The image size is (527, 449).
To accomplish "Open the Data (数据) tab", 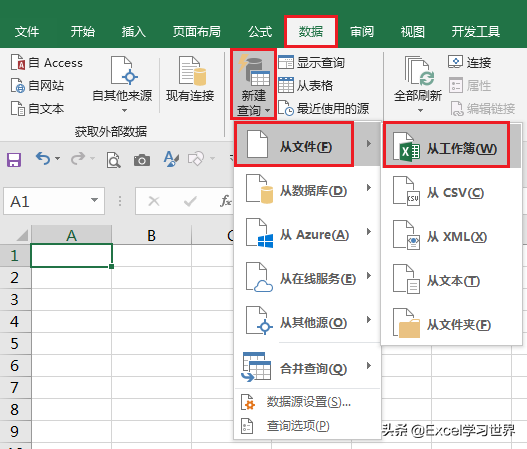I will point(311,32).
